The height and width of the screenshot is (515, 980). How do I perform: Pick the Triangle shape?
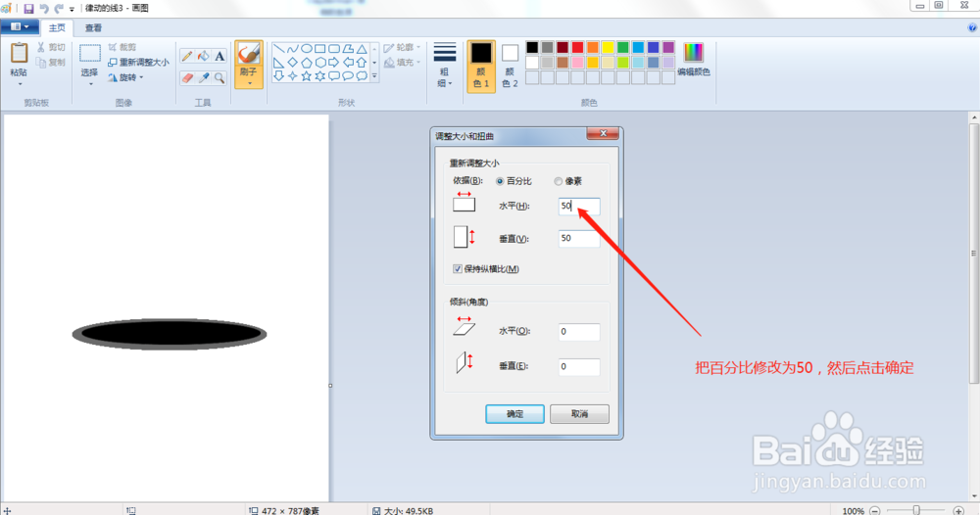362,49
